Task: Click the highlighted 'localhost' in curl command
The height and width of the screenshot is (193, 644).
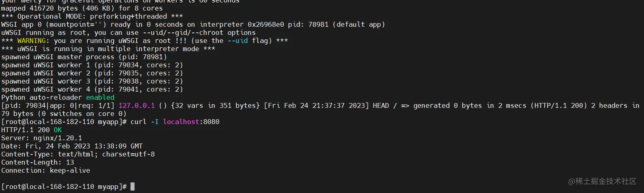Action: [x=181, y=122]
